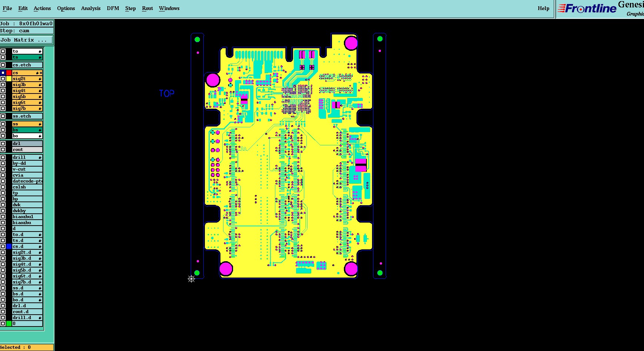Select the cvia layer name
This screenshot has height=351, width=644.
[x=27, y=175]
